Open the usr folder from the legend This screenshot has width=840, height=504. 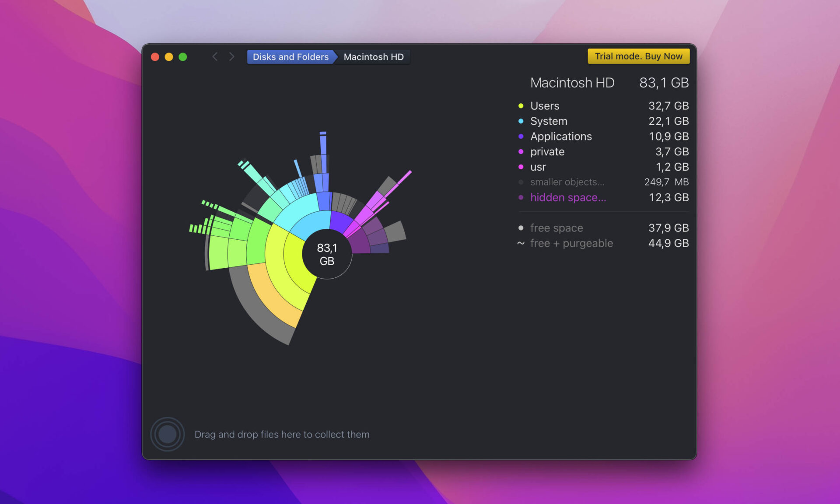[x=538, y=167]
